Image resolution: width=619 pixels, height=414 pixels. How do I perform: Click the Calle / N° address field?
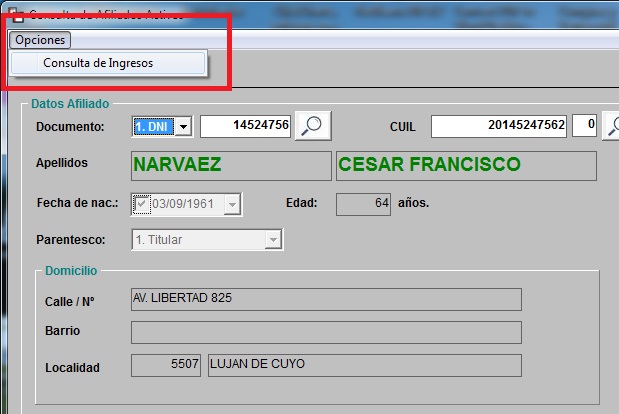click(325, 300)
